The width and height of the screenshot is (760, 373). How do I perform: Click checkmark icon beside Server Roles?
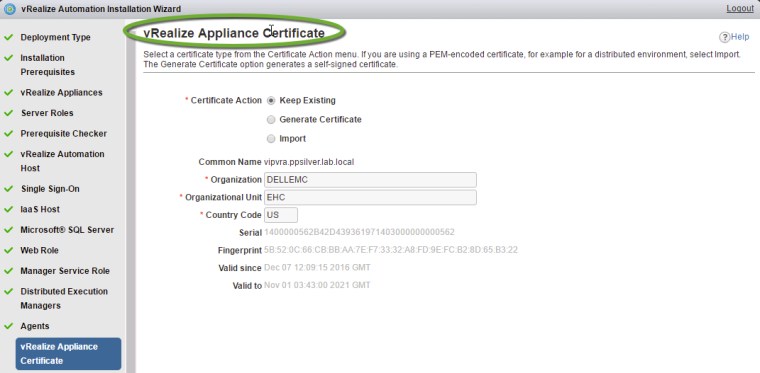click(8, 113)
